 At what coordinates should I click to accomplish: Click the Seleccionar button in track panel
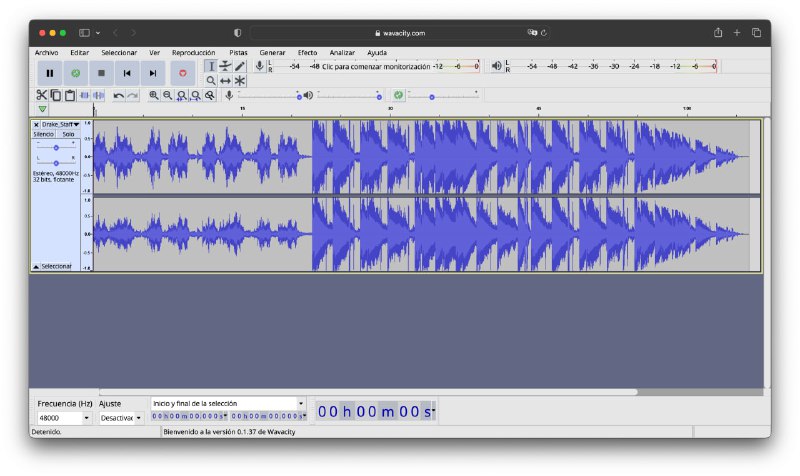pos(54,267)
